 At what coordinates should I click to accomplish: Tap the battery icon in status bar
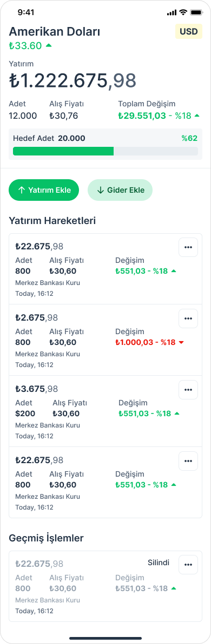tap(196, 12)
